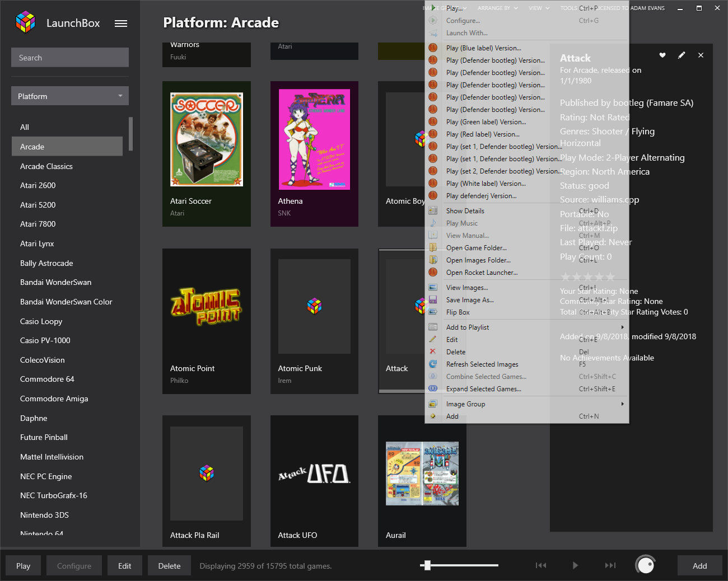Select the Atomic Point game tile
This screenshot has width=728, height=581.
(x=207, y=321)
